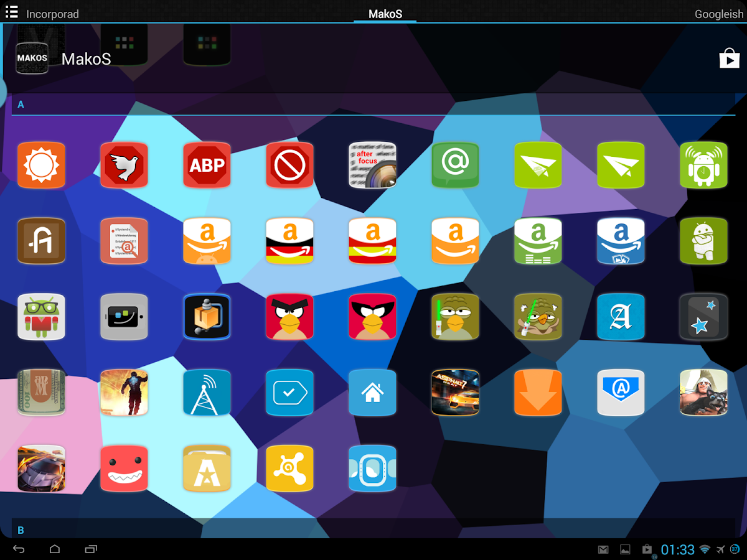This screenshot has height=560, width=747.
Task: Select the orange document log icon
Action: tap(124, 241)
